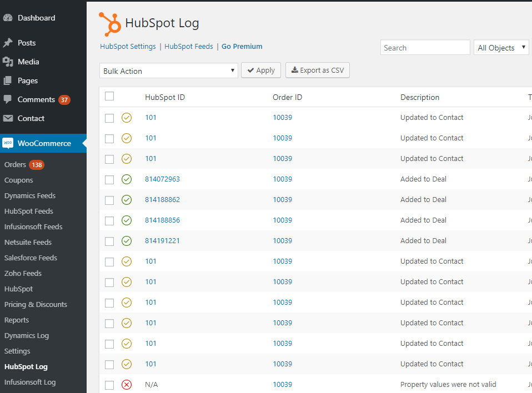Open Salesforce Feeds submenu item

pos(31,258)
